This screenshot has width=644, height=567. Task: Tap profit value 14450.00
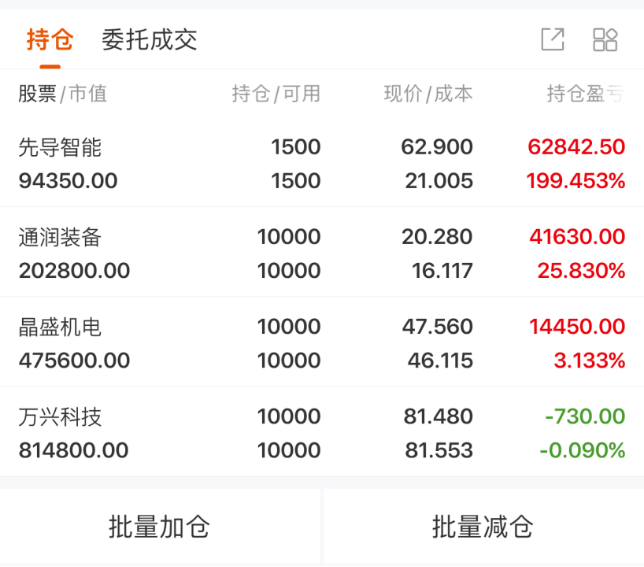pyautogui.click(x=577, y=326)
